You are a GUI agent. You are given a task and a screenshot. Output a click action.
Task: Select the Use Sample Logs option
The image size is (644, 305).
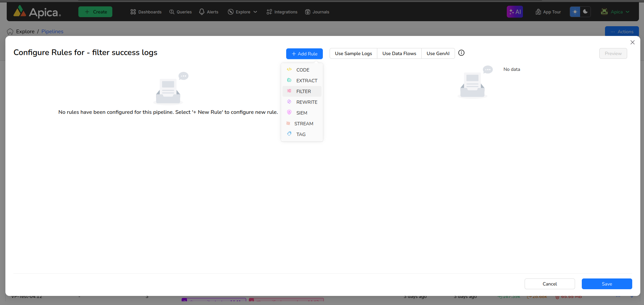(353, 53)
